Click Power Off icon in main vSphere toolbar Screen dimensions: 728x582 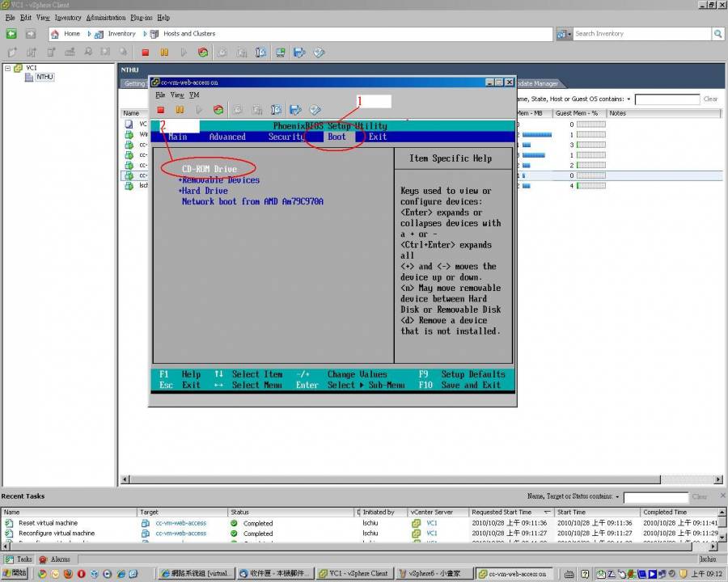[x=146, y=53]
